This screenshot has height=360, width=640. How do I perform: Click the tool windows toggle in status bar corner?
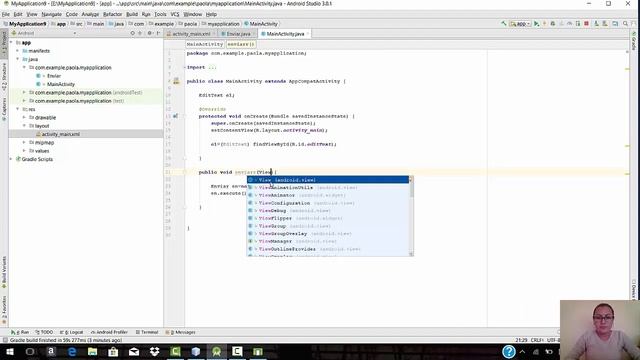(5, 340)
